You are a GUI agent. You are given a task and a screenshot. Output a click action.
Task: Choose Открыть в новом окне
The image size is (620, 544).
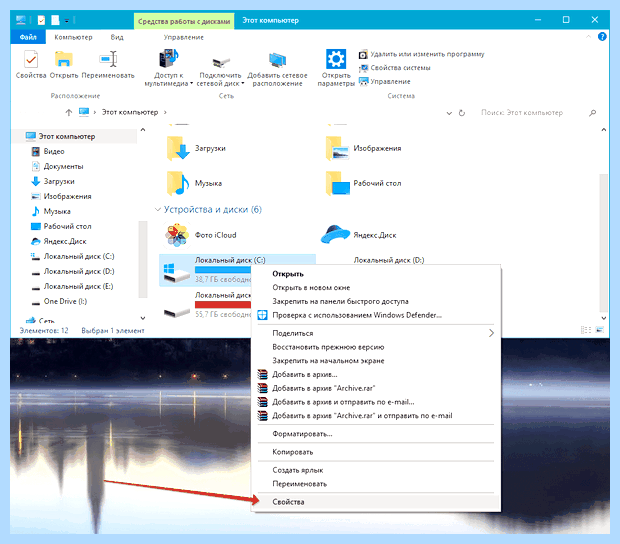coord(311,288)
